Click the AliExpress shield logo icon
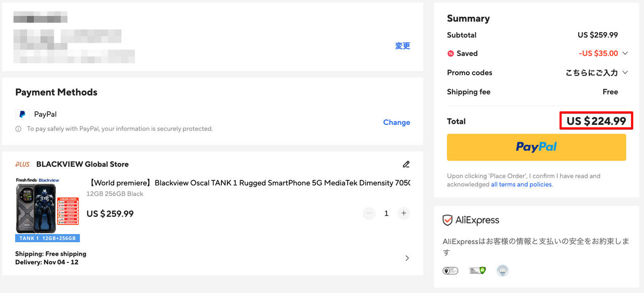Image resolution: width=644 pixels, height=293 pixels. [447, 220]
